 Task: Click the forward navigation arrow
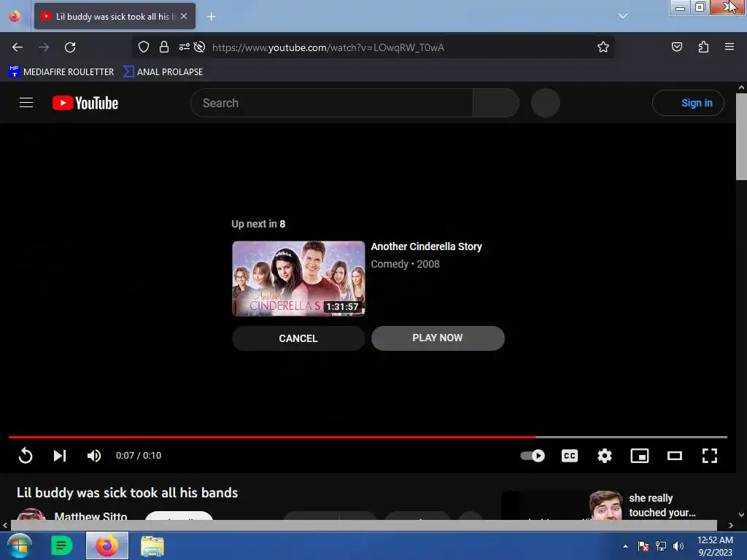coord(44,47)
